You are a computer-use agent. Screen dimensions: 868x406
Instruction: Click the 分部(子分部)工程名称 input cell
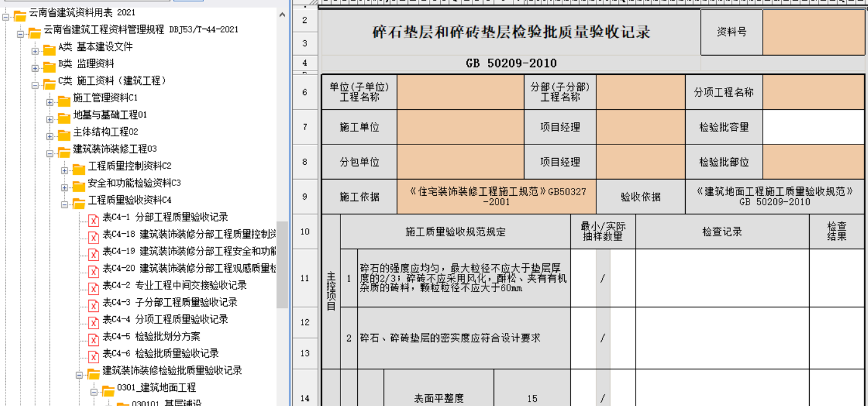point(640,93)
